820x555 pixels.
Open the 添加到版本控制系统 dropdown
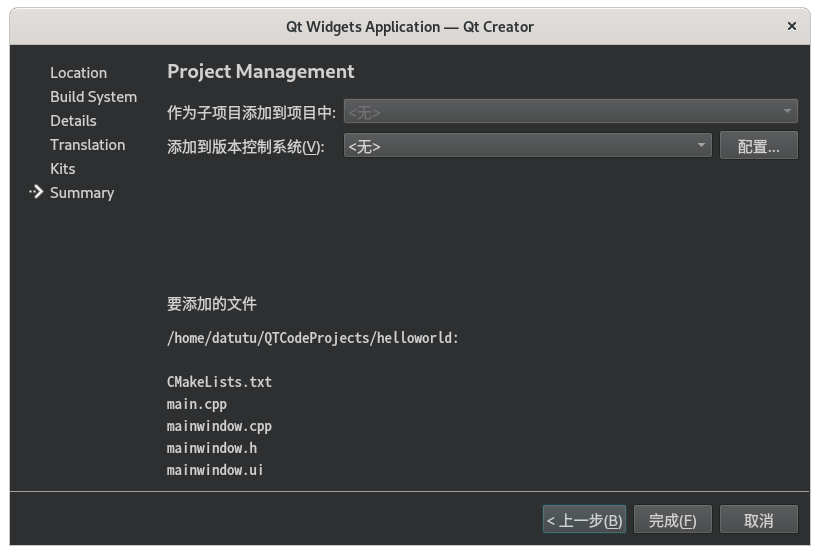528,145
